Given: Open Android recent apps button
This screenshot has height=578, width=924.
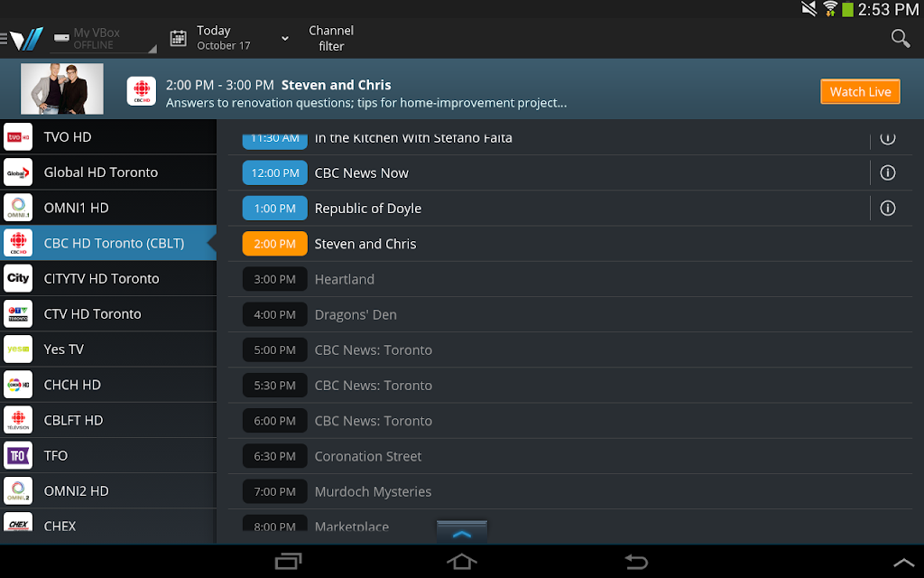Looking at the screenshot, I should coord(289,561).
